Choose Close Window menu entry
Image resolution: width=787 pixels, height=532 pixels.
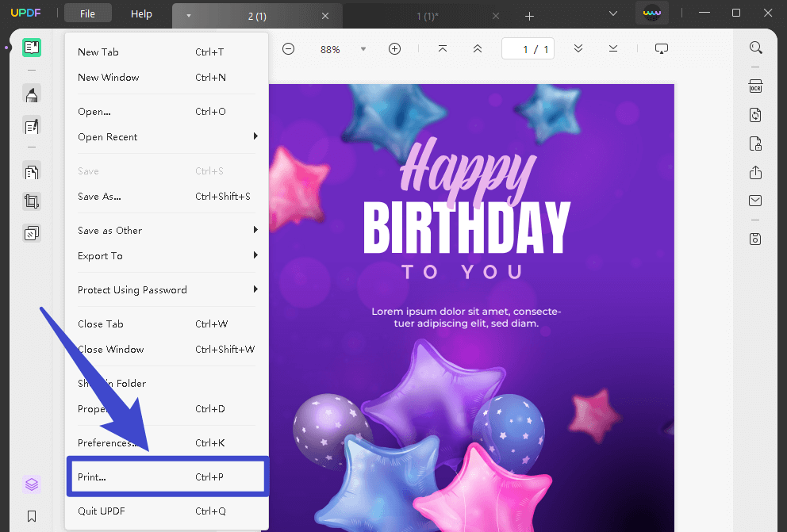167,349
